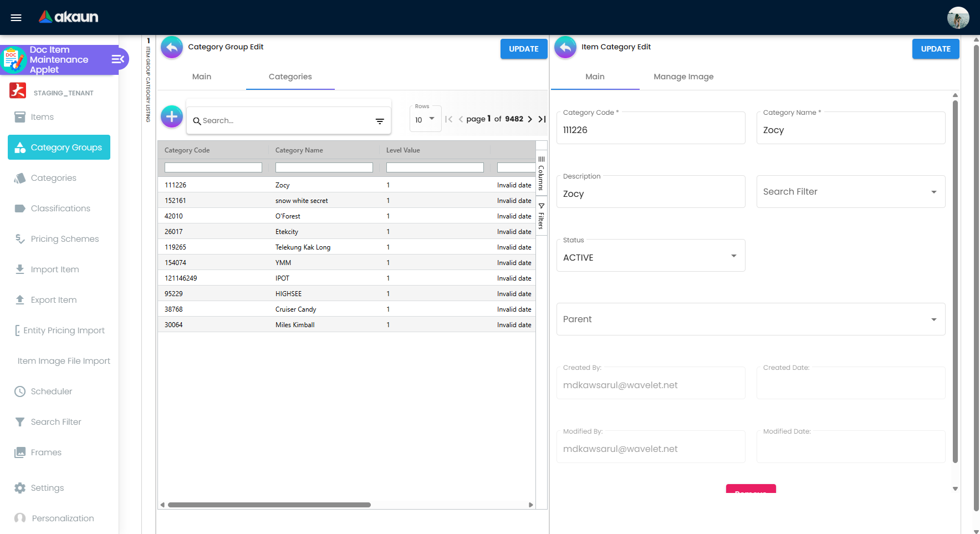The width and height of the screenshot is (980, 534).
Task: Switch to Main tab in Category Group Edit
Action: (202, 77)
